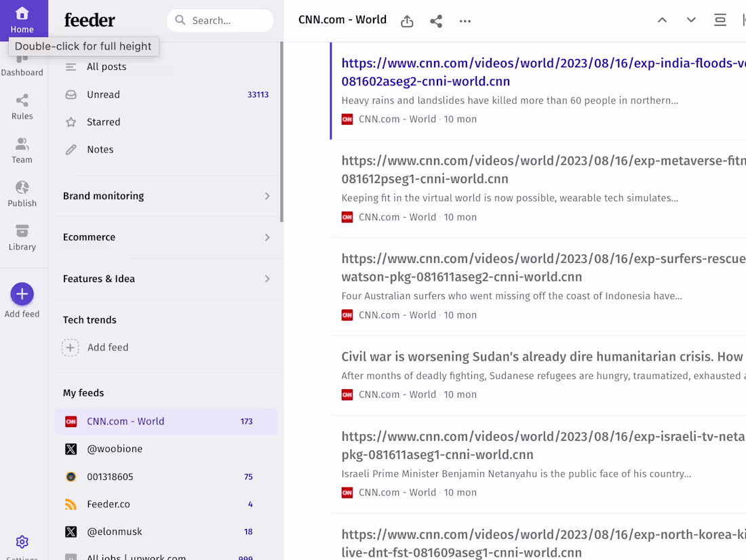Click the Unread inbox icon
This screenshot has height=560, width=746.
pos(71,95)
